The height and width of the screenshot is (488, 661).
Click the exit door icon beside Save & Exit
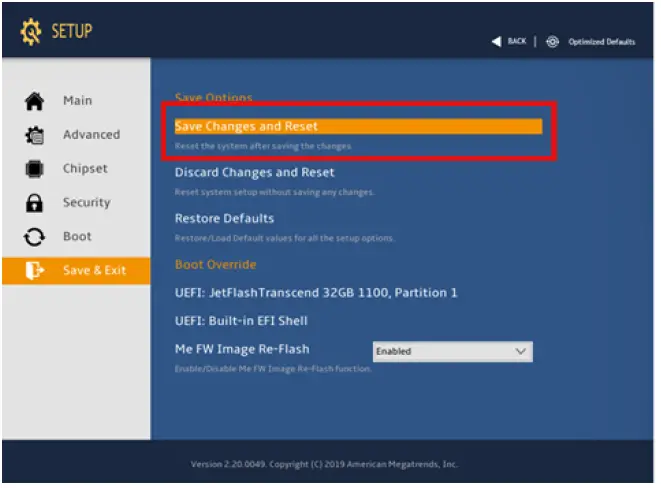(34, 270)
